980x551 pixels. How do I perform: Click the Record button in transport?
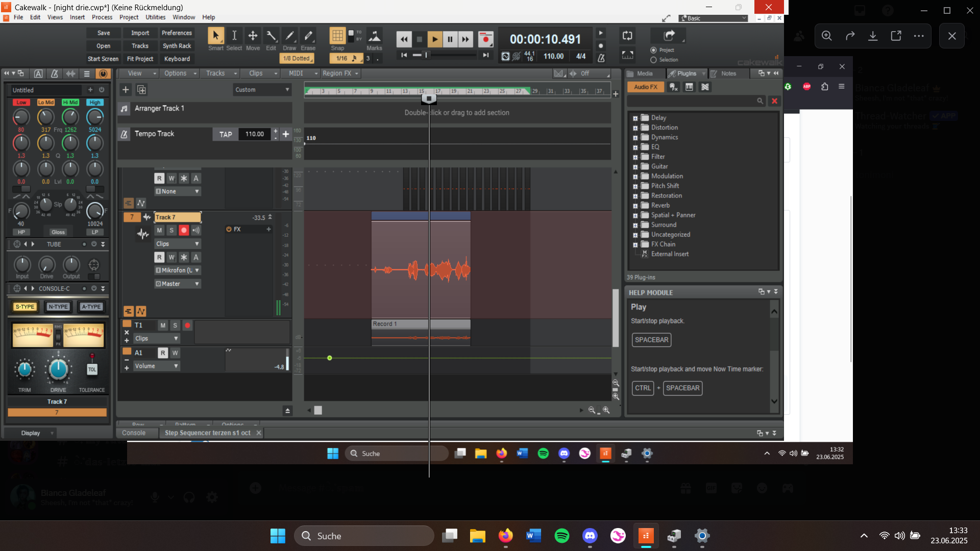pos(485,39)
